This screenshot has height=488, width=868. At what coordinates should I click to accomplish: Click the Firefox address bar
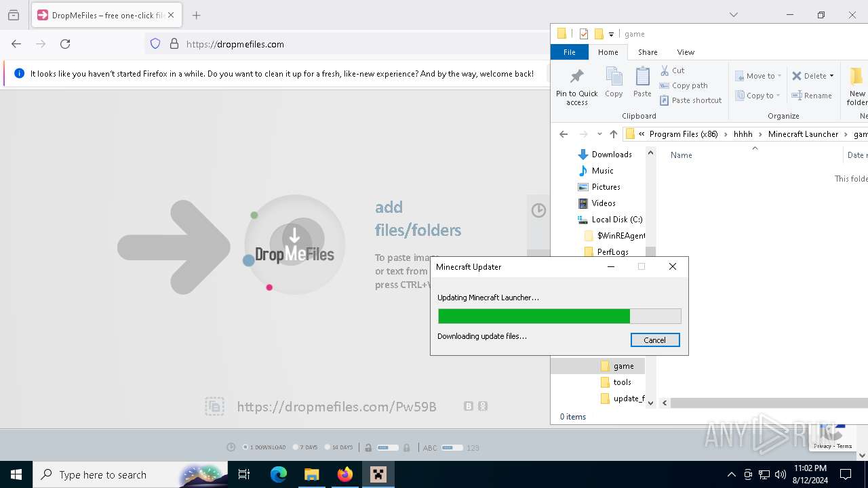pyautogui.click(x=346, y=44)
